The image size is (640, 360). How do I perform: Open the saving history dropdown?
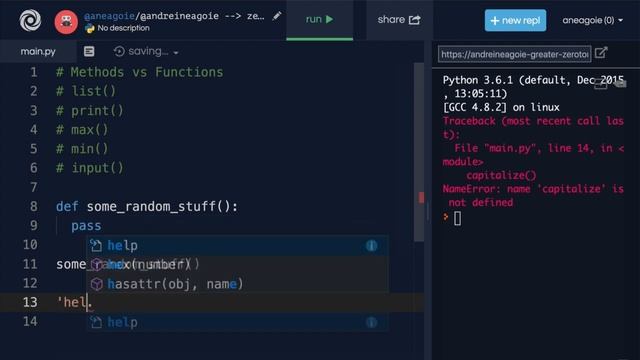pos(176,53)
